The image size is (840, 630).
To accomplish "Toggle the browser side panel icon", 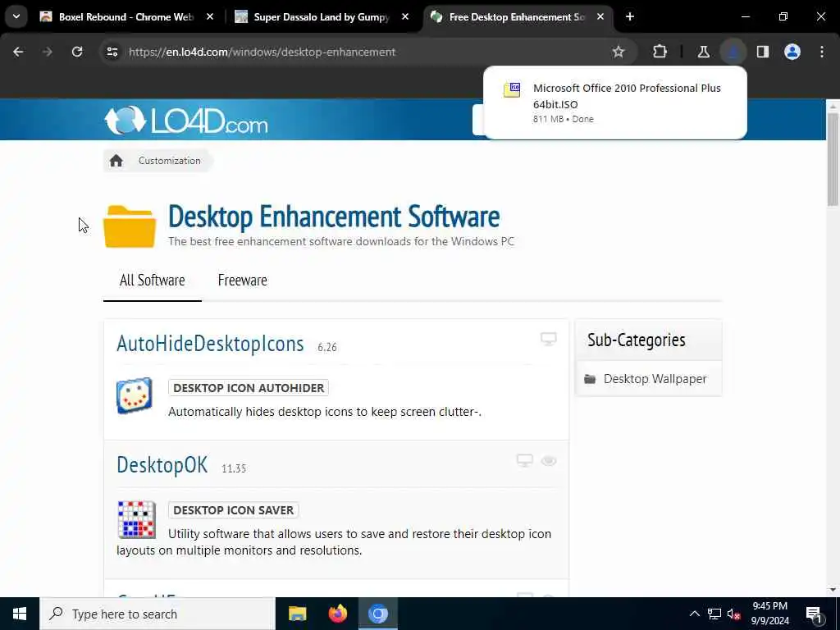I will (x=763, y=52).
